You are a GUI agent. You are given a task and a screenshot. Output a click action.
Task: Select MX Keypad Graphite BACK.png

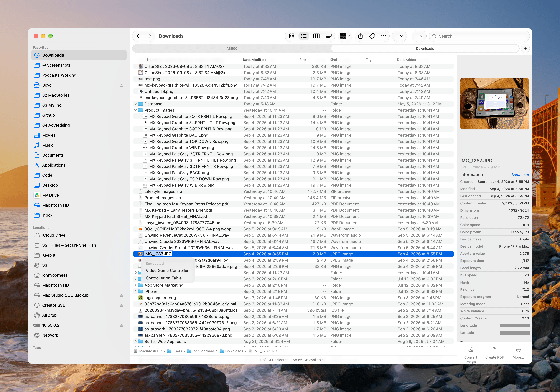[x=293, y=135]
